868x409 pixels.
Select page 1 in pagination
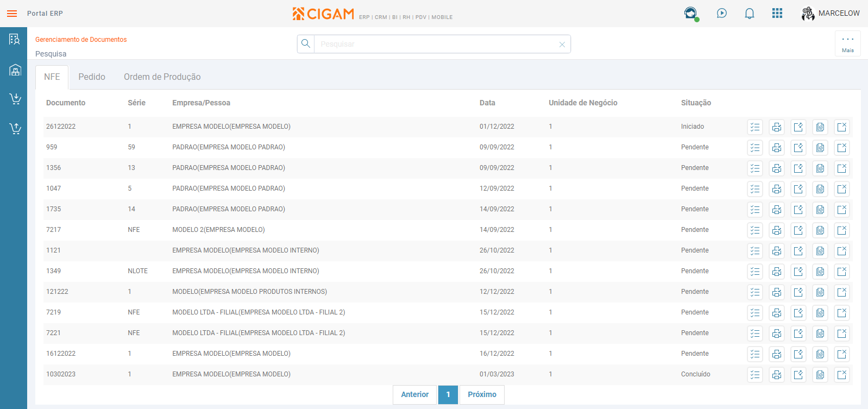[448, 395]
